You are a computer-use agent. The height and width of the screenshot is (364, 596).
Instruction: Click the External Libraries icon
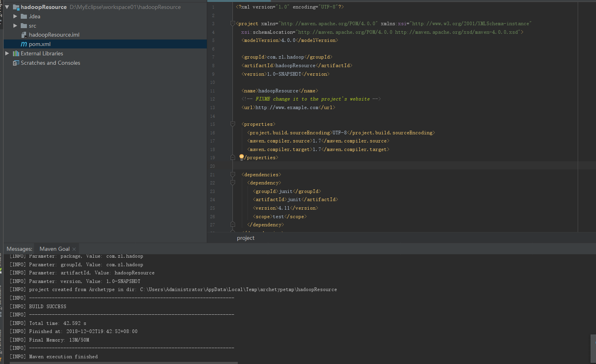pyautogui.click(x=16, y=53)
